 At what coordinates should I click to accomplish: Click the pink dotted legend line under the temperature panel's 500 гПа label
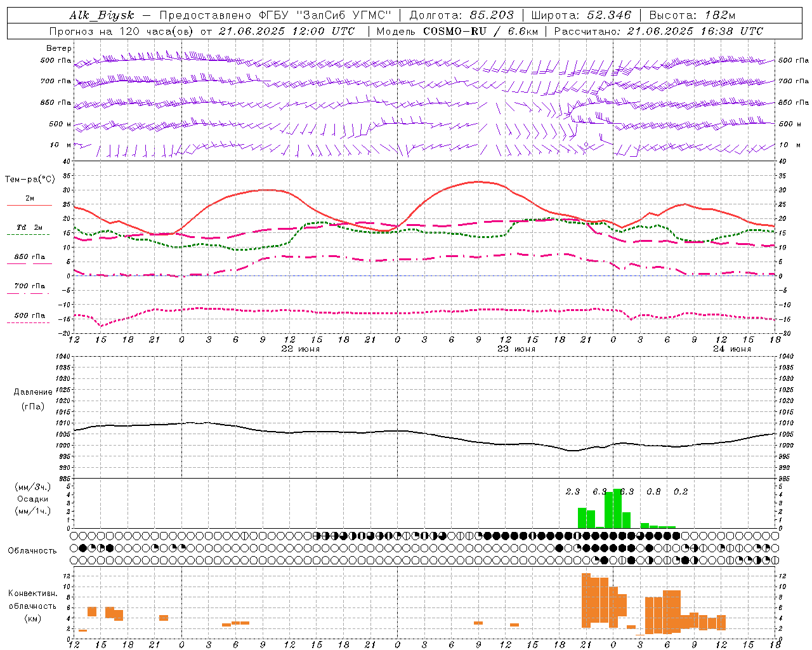click(28, 322)
